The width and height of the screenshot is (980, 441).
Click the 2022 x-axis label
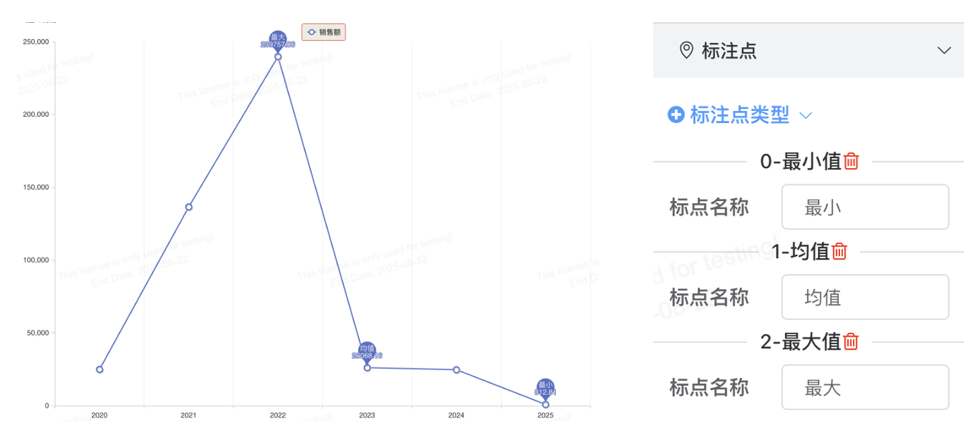tap(278, 415)
